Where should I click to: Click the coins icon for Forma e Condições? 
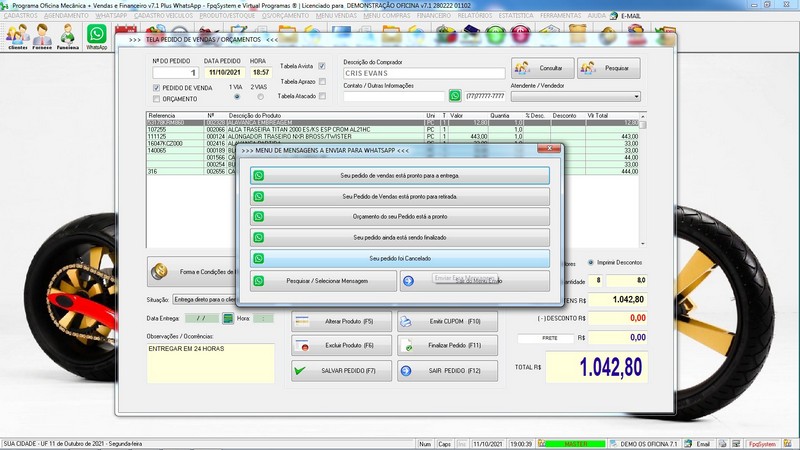(159, 270)
